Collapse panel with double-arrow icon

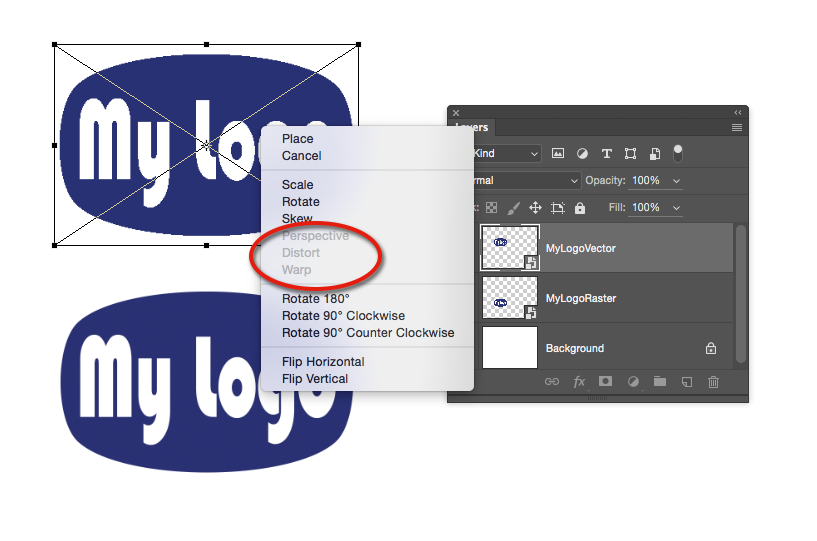point(738,113)
